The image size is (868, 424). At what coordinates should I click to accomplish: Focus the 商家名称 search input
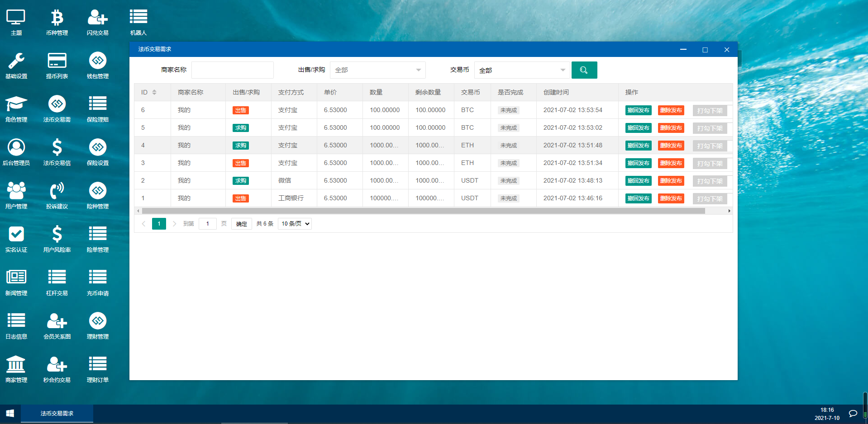pyautogui.click(x=233, y=70)
